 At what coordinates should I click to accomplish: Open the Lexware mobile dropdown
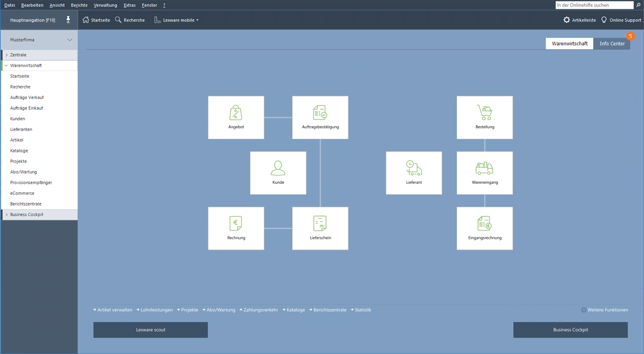(x=177, y=20)
